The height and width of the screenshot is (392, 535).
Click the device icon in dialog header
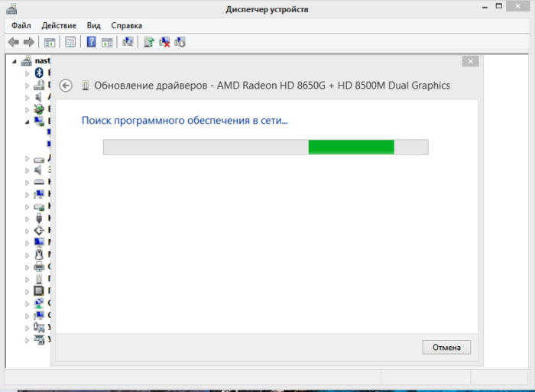tap(86, 86)
